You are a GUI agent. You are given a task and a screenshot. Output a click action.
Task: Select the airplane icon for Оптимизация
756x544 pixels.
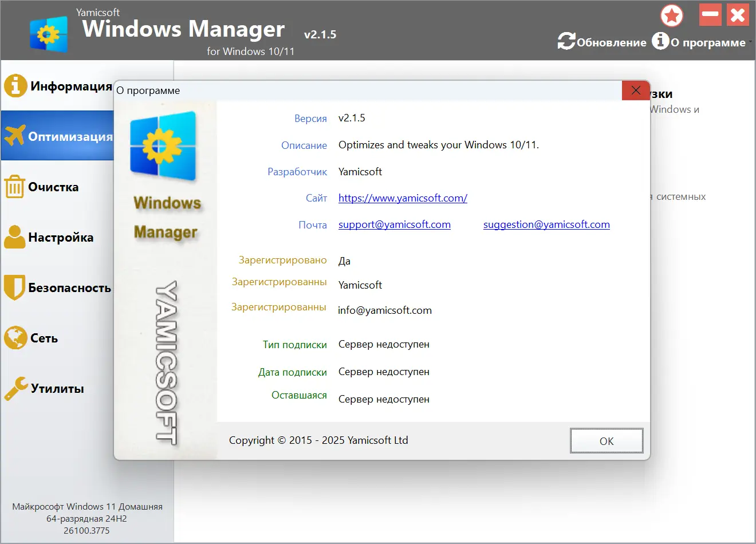click(x=15, y=136)
